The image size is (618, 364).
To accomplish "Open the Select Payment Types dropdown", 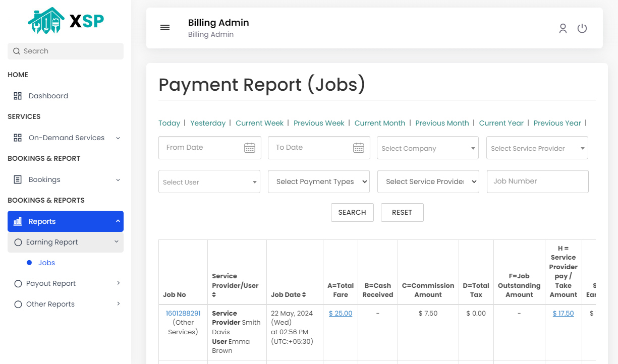I will pyautogui.click(x=318, y=181).
